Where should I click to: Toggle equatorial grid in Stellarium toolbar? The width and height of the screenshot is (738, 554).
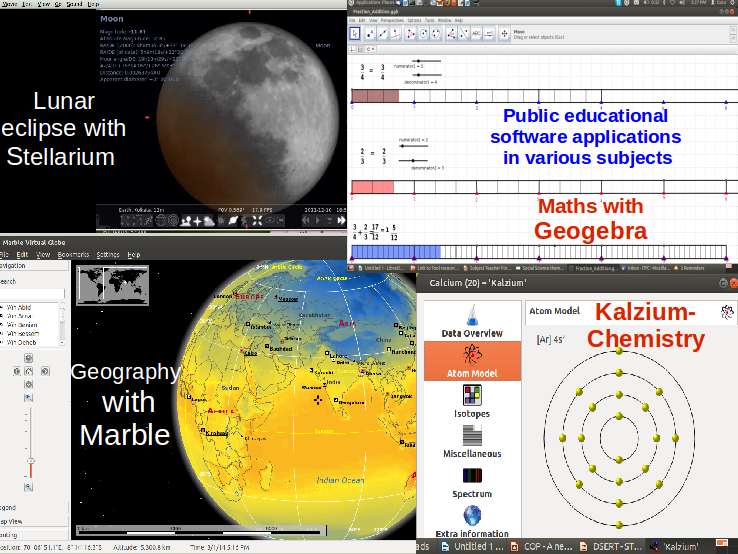160,220
